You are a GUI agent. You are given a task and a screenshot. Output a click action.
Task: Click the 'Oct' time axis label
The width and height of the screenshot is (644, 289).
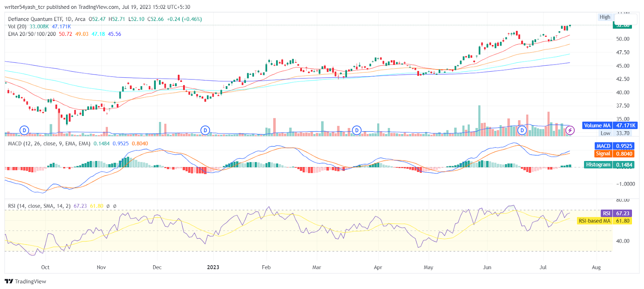coord(45,267)
